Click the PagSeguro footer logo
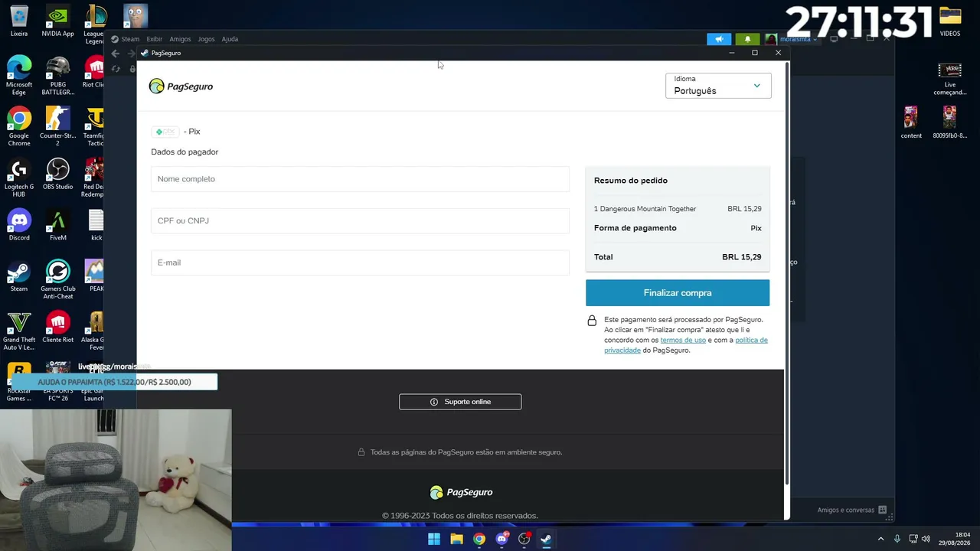980x551 pixels. click(461, 492)
